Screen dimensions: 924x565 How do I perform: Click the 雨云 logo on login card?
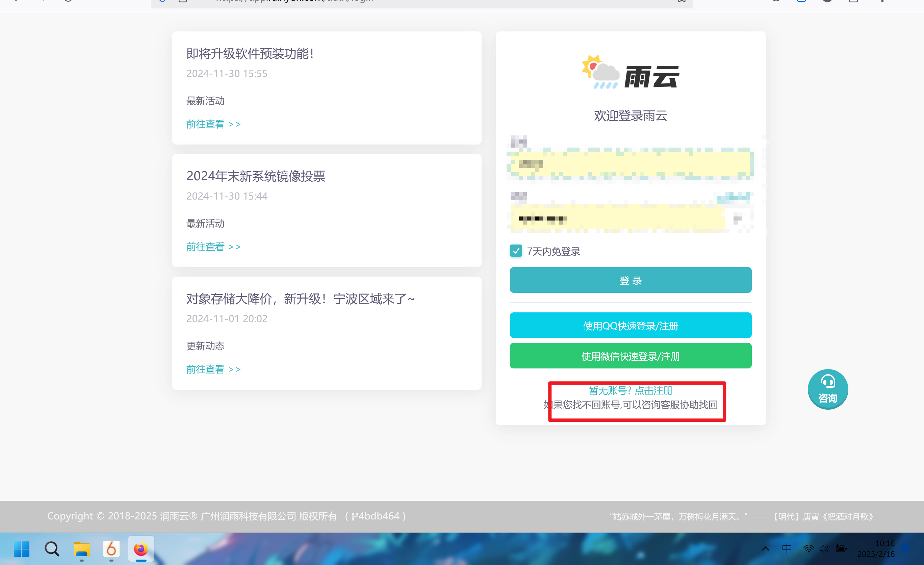point(631,73)
